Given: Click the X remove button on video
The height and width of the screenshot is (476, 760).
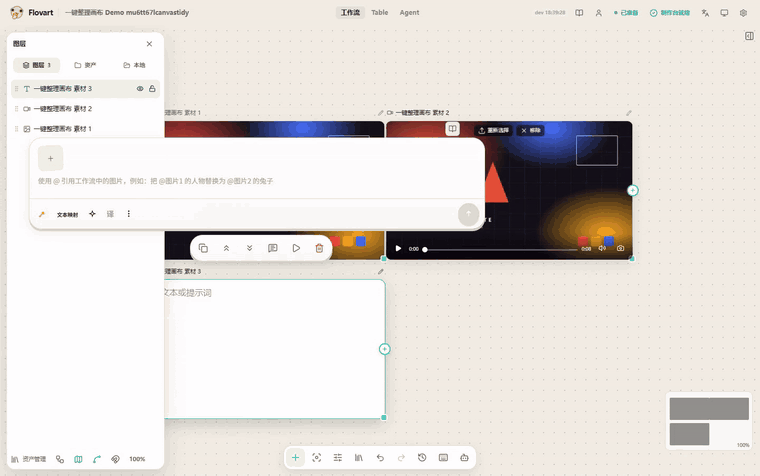Looking at the screenshot, I should point(531,130).
